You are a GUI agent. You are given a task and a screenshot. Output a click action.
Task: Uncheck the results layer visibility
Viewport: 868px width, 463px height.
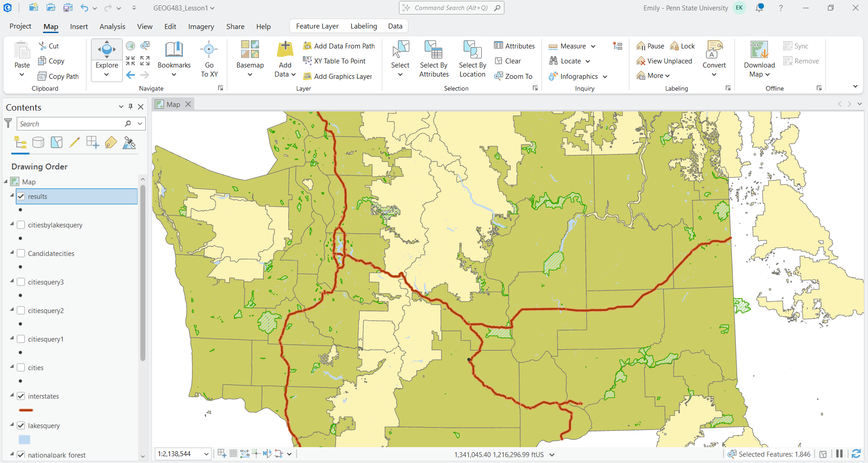coord(21,197)
